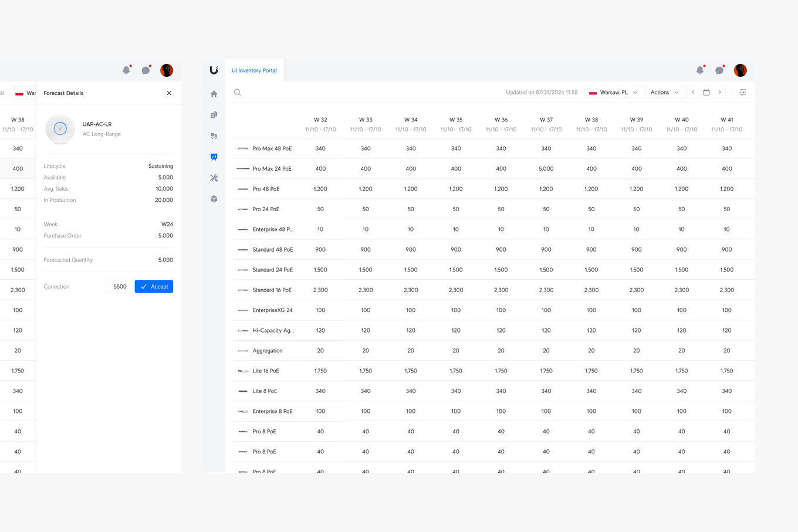Select the Standard 16 PoE row label

(272, 290)
